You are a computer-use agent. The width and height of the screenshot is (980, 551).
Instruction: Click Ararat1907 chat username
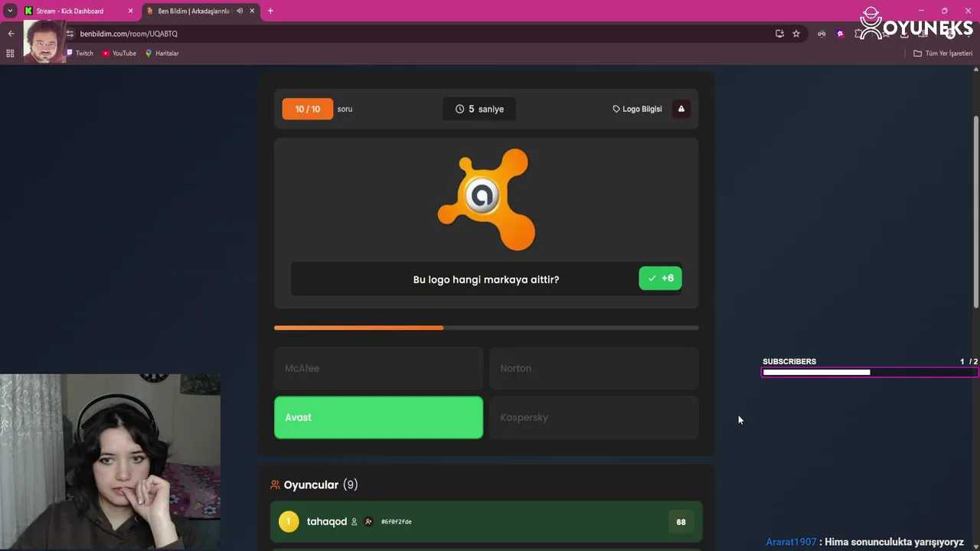point(791,542)
